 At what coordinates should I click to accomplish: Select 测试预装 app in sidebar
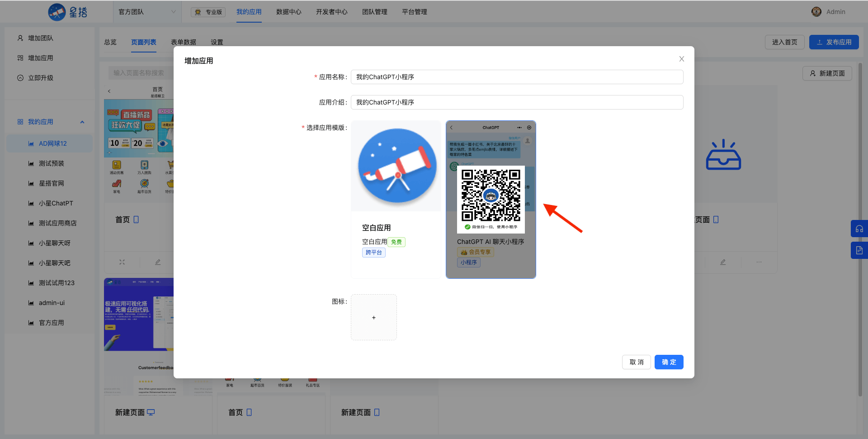(50, 163)
